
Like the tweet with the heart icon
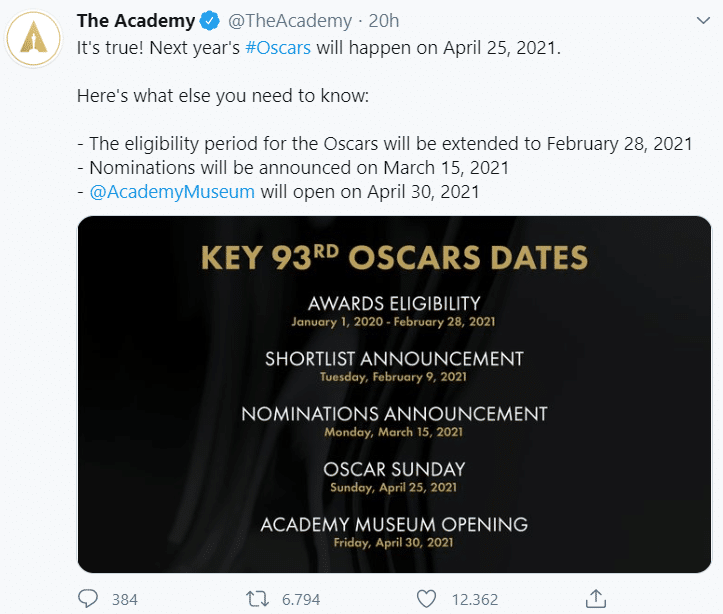click(x=427, y=599)
